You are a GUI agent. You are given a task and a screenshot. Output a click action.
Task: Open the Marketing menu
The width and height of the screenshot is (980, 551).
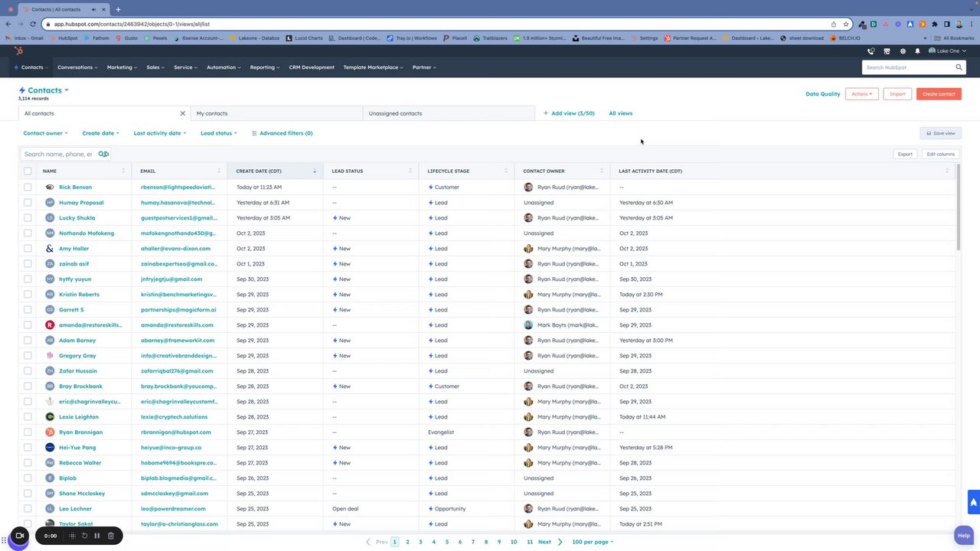pos(122,67)
